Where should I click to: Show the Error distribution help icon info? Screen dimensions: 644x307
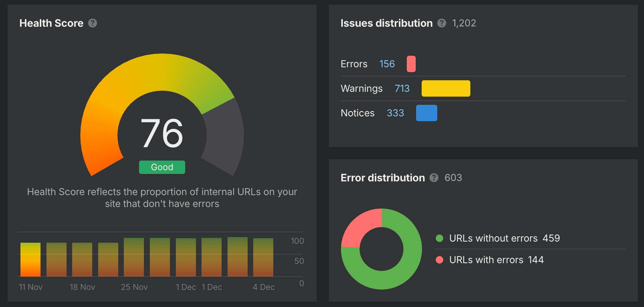click(434, 178)
